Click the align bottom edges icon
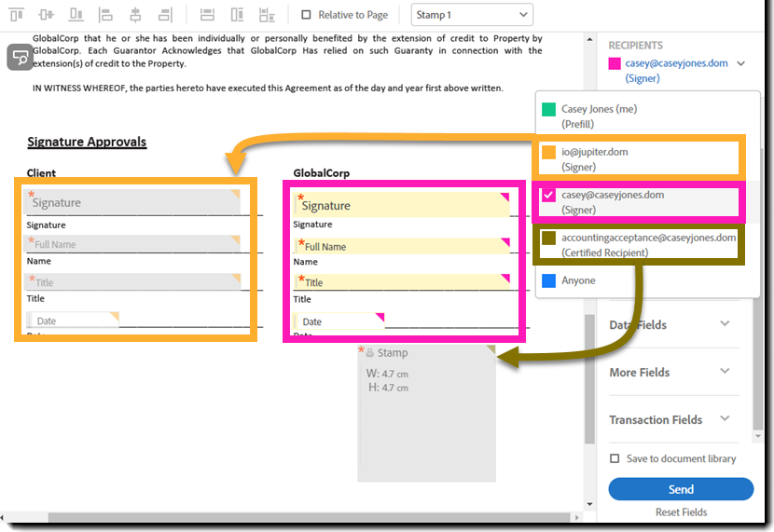This screenshot has height=532, width=774. (76, 15)
